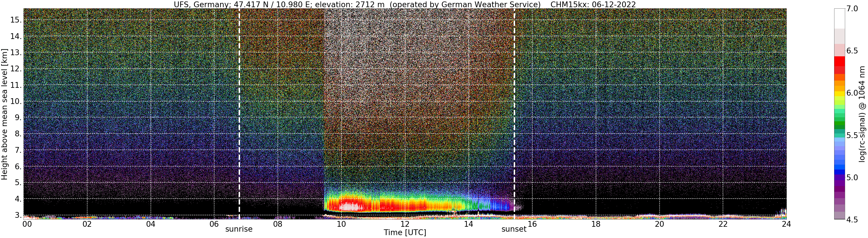Click the '10.' height axis tick label
The height and width of the screenshot is (238, 868).
point(16,101)
